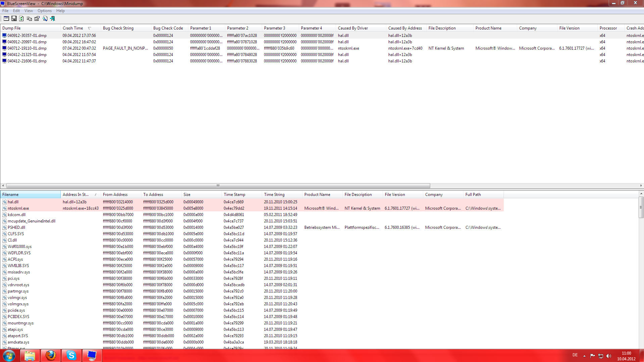This screenshot has width=644, height=362.
Task: Show hidden system tray icons
Action: point(584,356)
